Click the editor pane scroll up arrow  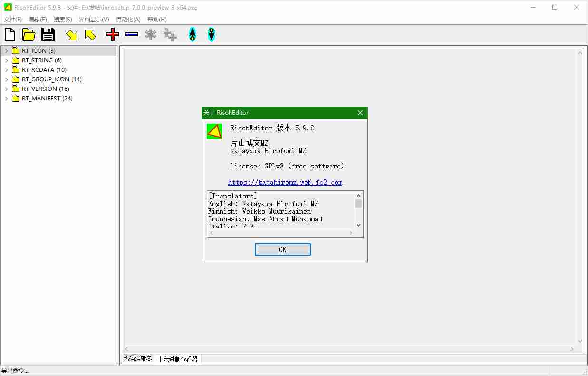pyautogui.click(x=580, y=53)
